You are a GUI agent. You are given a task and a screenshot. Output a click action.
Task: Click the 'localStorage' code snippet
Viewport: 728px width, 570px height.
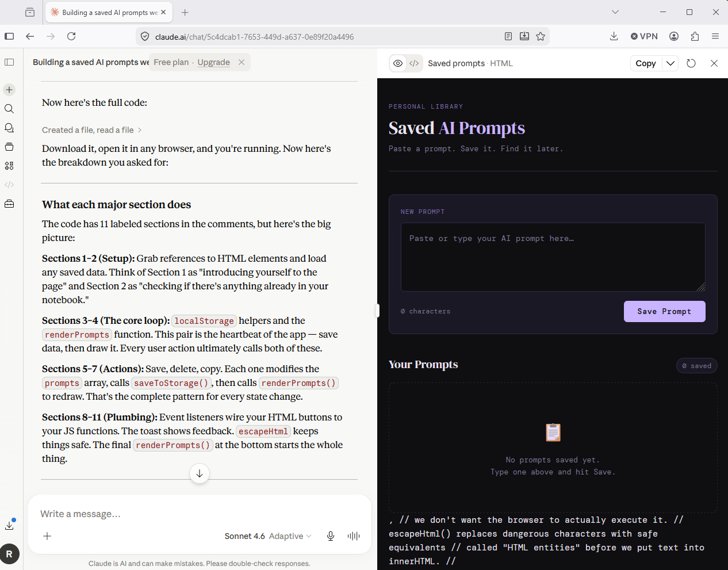pyautogui.click(x=204, y=321)
